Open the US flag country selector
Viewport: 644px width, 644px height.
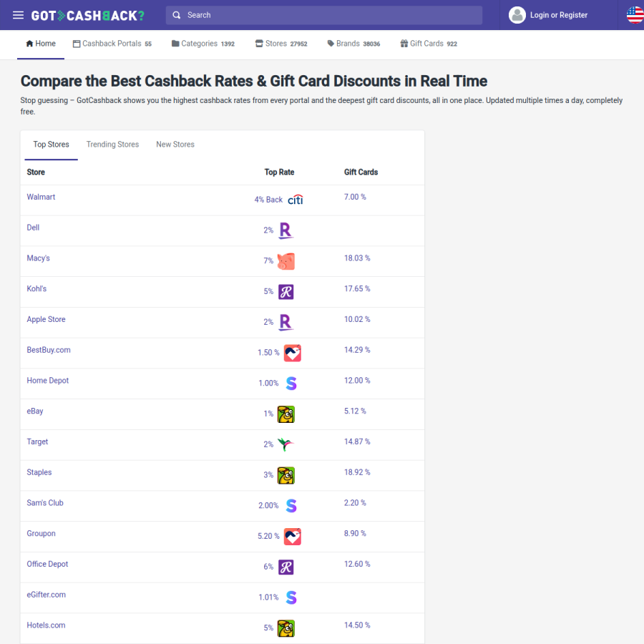pos(635,15)
